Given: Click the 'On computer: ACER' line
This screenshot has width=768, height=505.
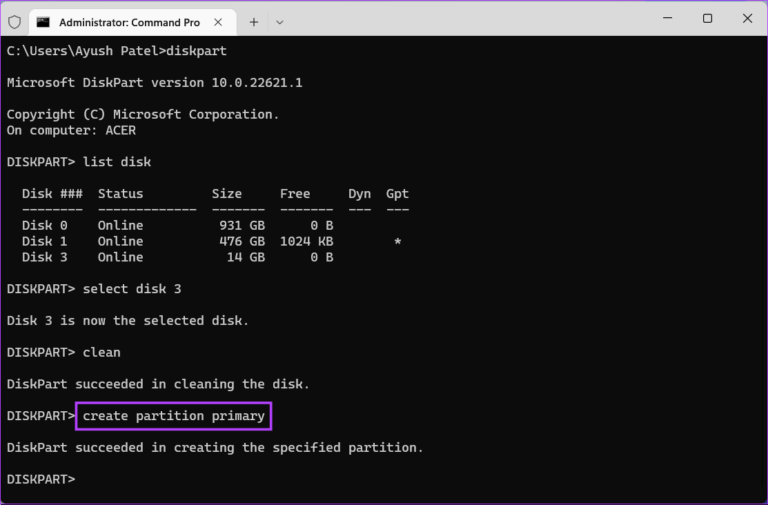Looking at the screenshot, I should coord(72,130).
